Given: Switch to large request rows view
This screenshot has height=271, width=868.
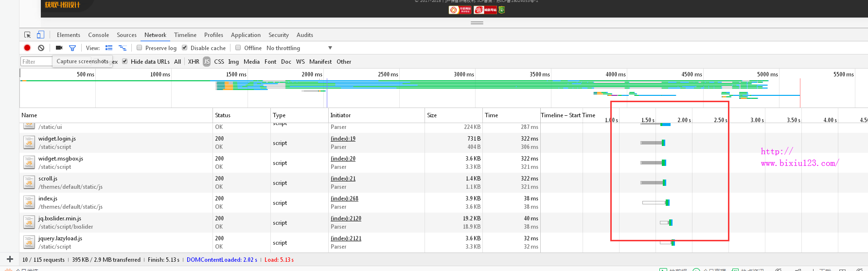Looking at the screenshot, I should coord(109,48).
